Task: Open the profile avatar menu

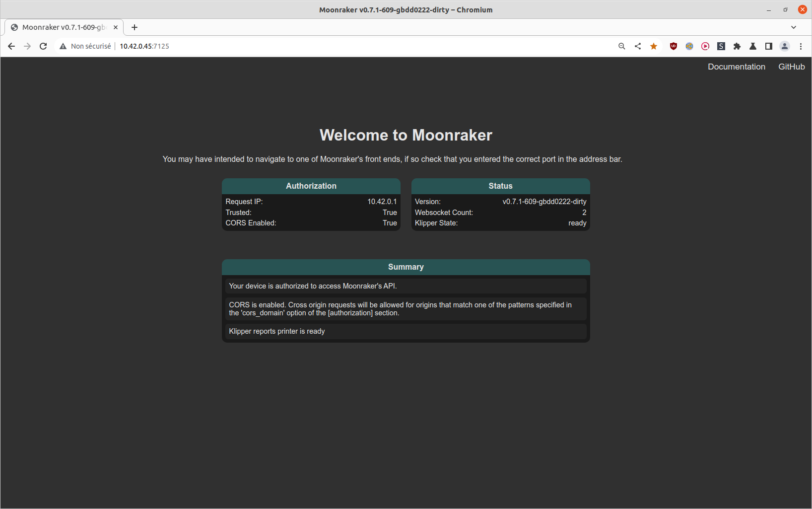Action: click(785, 46)
